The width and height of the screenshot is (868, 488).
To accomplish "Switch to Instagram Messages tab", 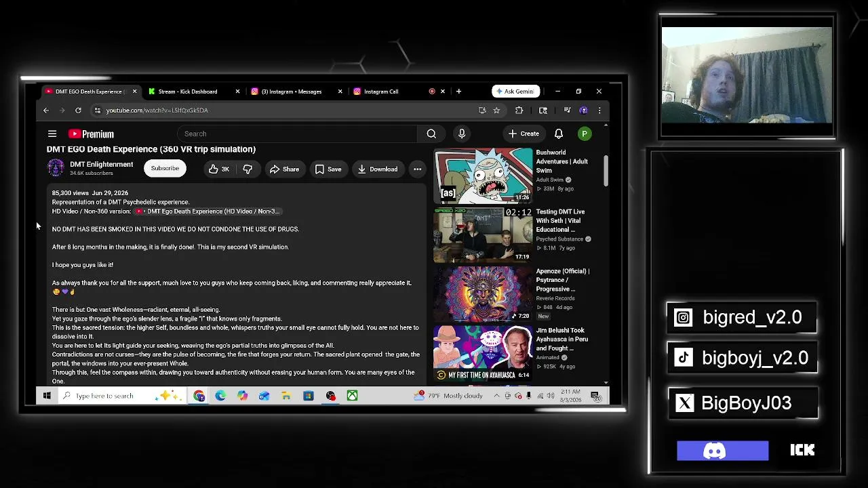I will (x=291, y=91).
